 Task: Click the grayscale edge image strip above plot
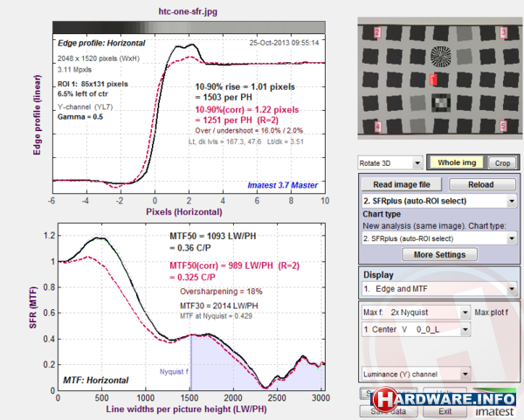click(x=189, y=27)
